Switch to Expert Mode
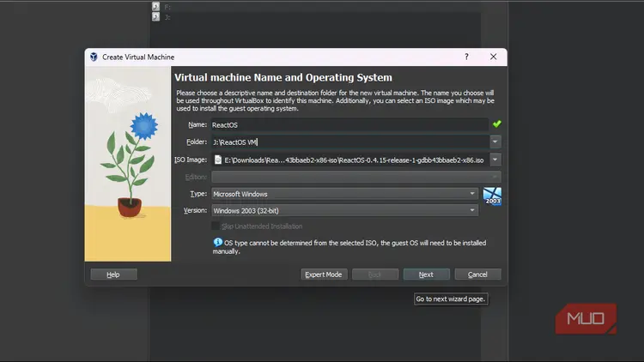 tap(324, 275)
